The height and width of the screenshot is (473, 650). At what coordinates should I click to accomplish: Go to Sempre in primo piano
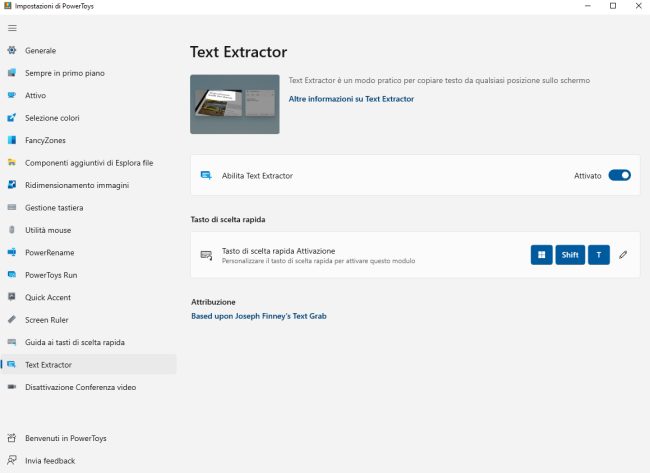[x=88, y=73]
